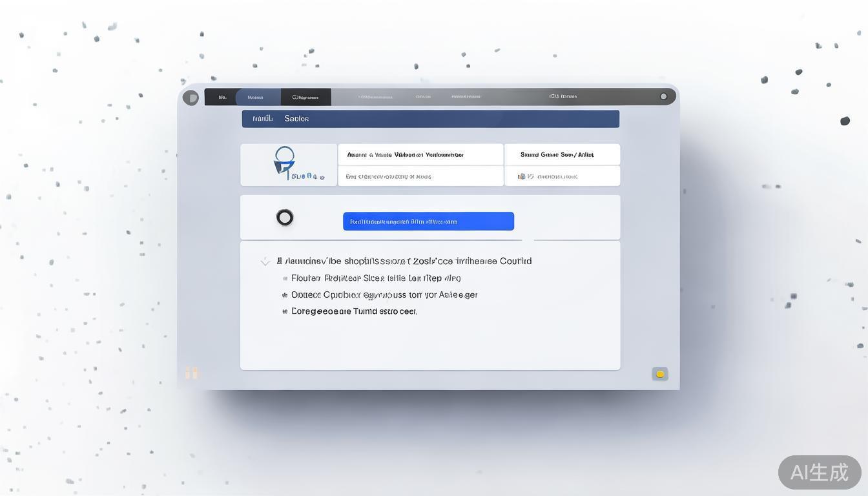Click the small glyph icon before the list heading
Screen dimensions: 868x496
click(280, 261)
